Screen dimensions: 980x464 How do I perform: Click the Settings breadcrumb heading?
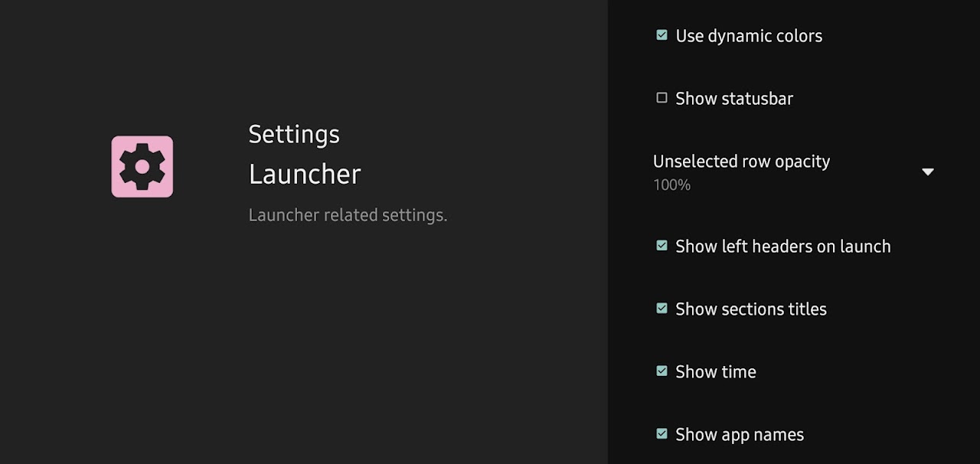(x=294, y=135)
